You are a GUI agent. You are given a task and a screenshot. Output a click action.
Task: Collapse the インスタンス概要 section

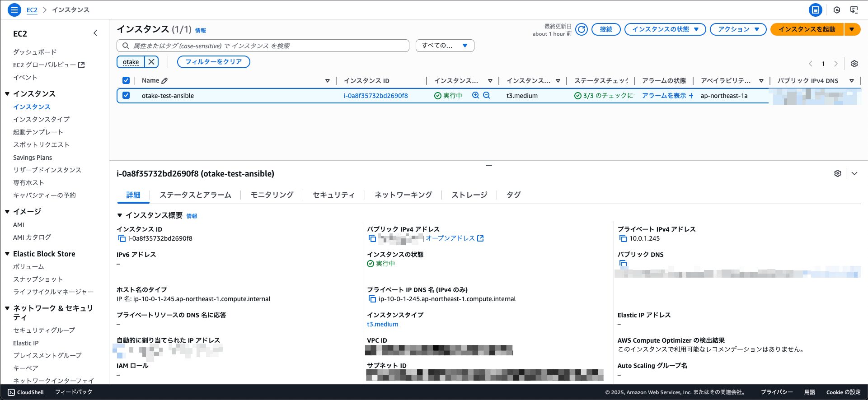tap(120, 215)
